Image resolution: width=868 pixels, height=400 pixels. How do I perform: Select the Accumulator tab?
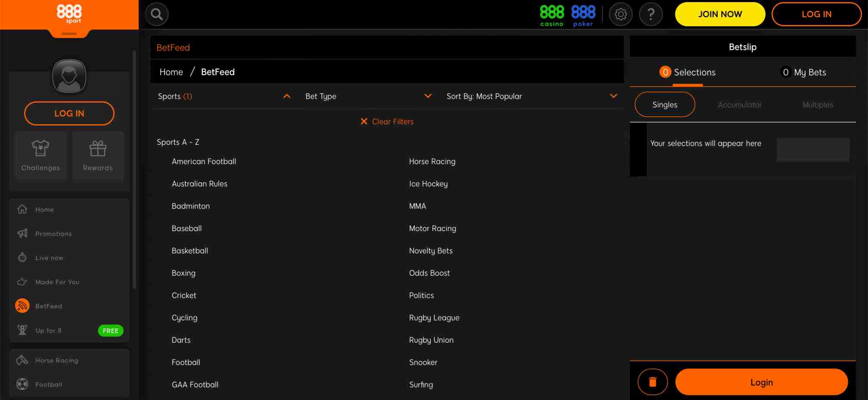click(x=740, y=105)
